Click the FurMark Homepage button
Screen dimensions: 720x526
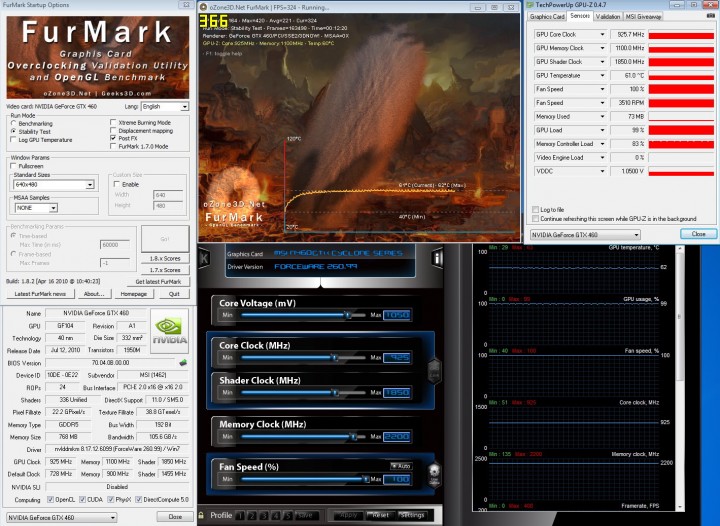[x=134, y=294]
